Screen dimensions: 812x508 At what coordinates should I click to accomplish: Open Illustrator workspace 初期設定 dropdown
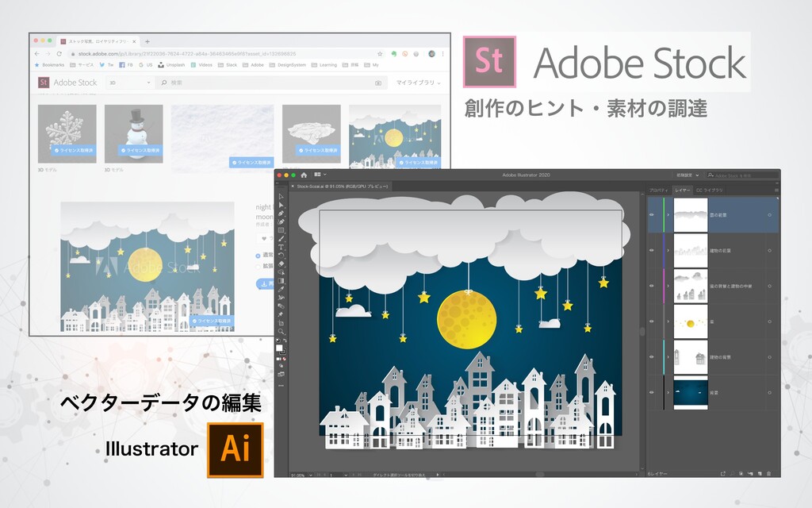688,175
